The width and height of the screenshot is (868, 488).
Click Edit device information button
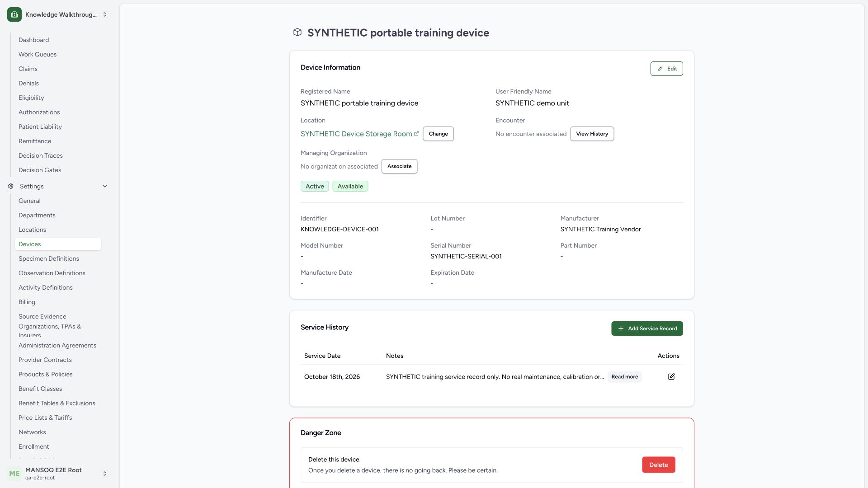666,69
